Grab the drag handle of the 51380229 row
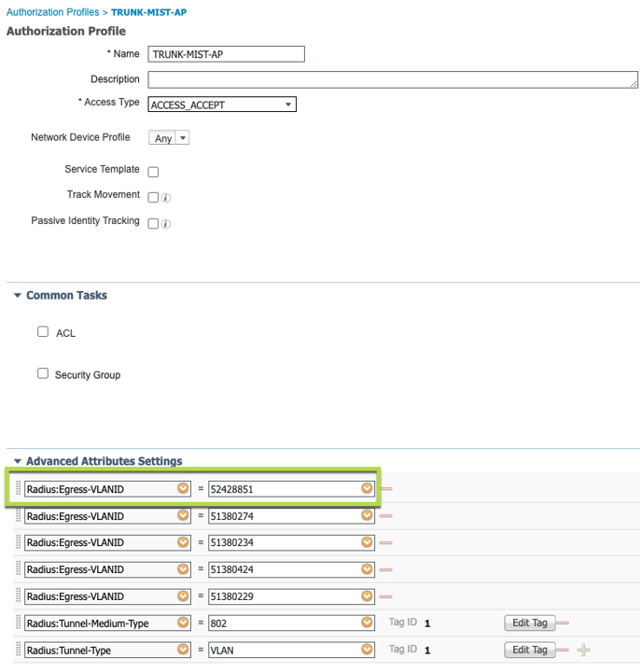The image size is (640, 672). click(x=19, y=595)
